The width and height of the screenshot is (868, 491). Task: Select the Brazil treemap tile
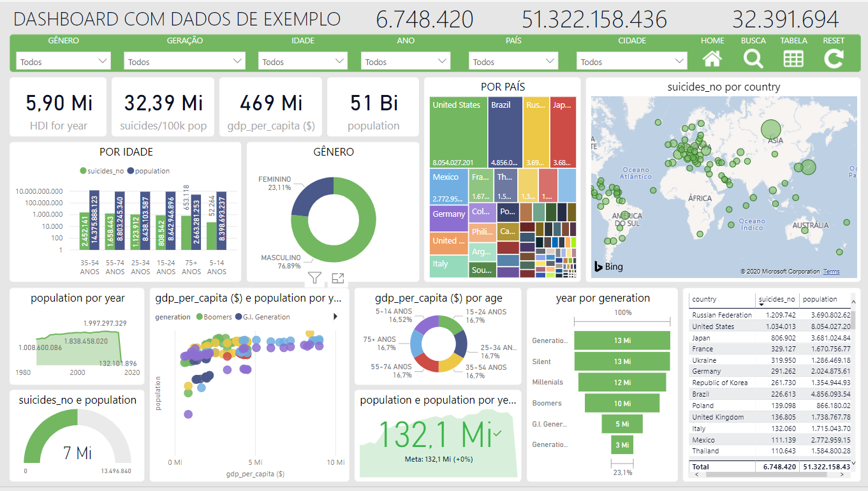coord(506,133)
